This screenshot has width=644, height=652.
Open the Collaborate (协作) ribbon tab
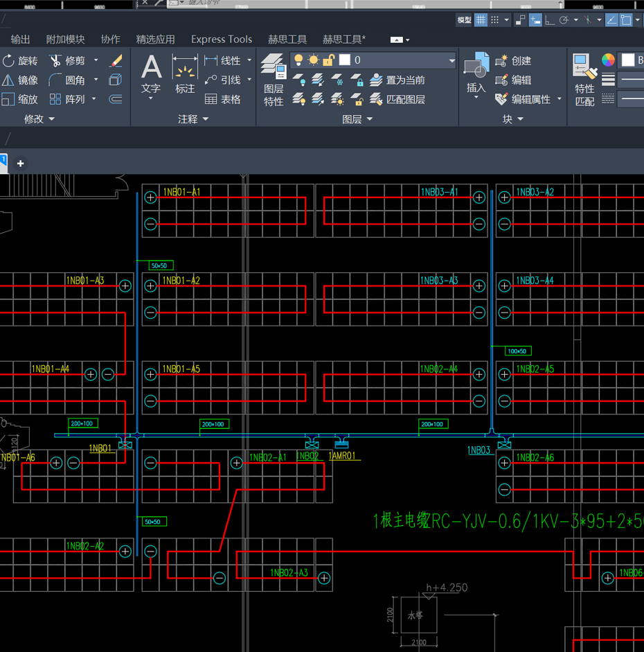coord(111,39)
